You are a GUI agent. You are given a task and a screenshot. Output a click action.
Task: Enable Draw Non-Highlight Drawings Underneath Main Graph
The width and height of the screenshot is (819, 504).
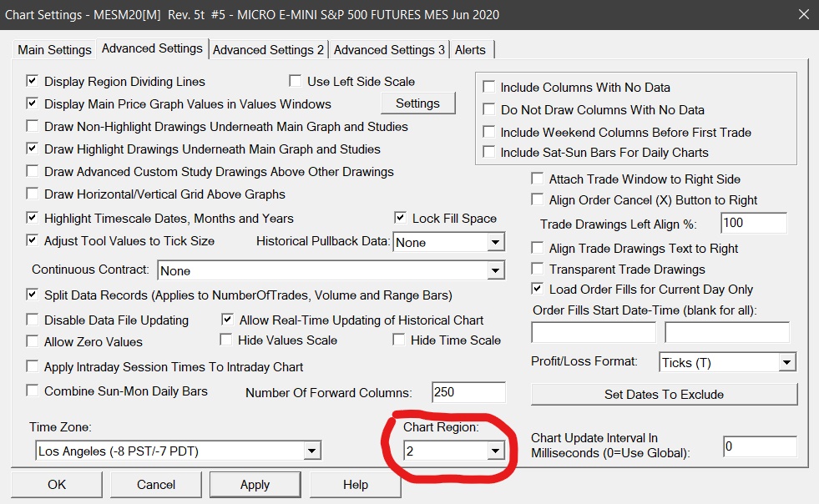coord(33,126)
